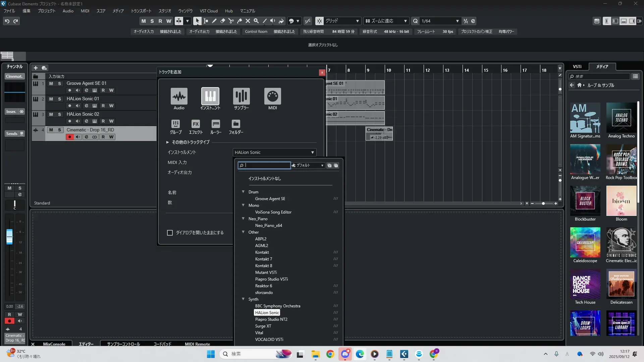Viewport: 644px width, 362px height.
Task: Choose Kontakt 7 from instrument list
Action: tap(263, 259)
